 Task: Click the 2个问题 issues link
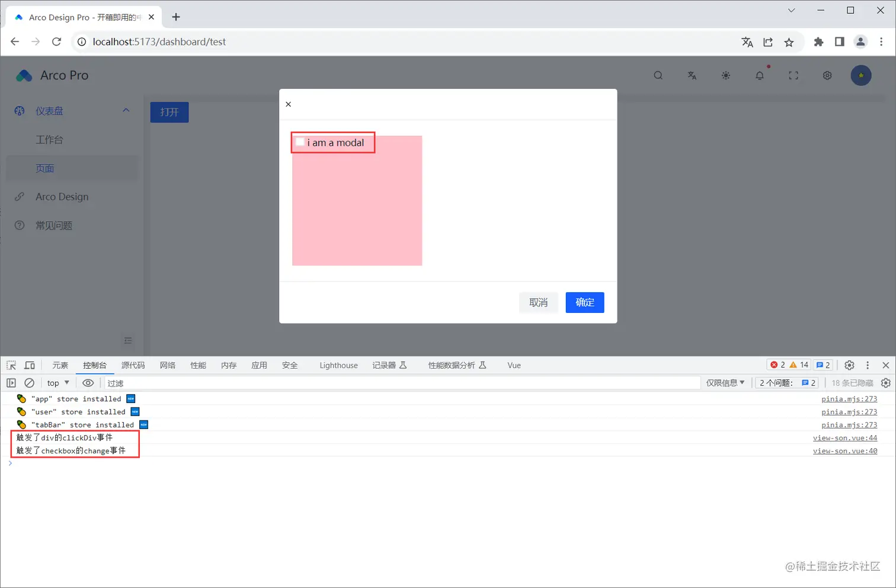point(788,383)
